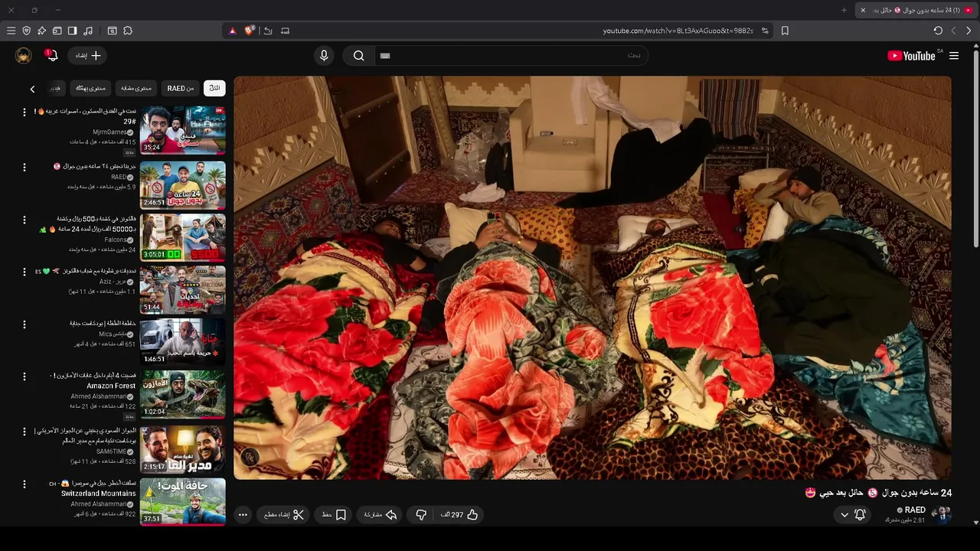Open subscription notification bell dropdown
The width and height of the screenshot is (980, 551).
[852, 515]
